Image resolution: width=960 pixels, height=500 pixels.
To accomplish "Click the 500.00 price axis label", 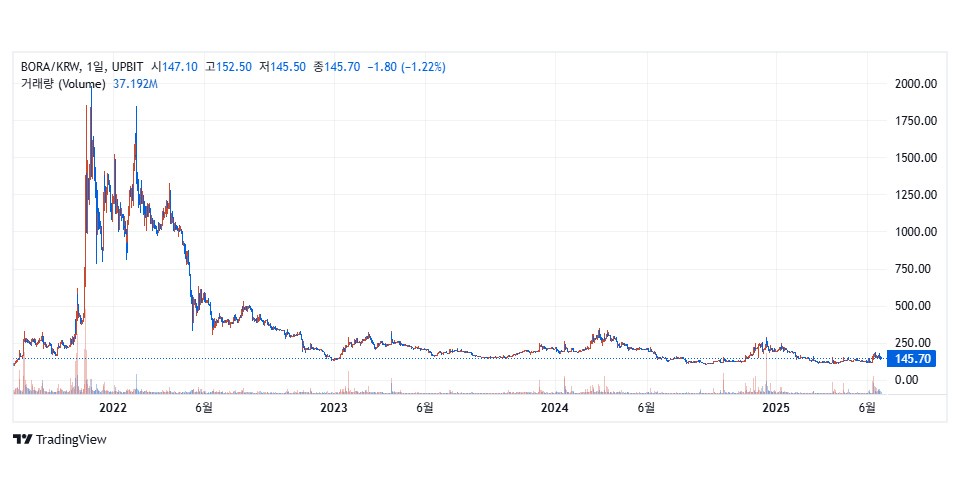I will 915,306.
